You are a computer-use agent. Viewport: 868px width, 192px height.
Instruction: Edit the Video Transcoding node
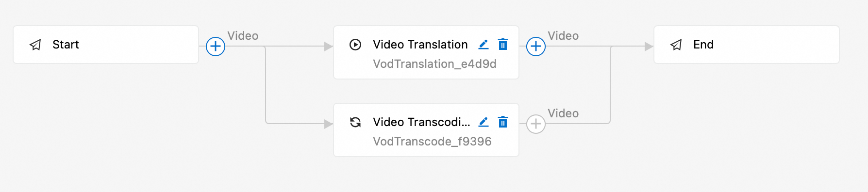coord(484,122)
